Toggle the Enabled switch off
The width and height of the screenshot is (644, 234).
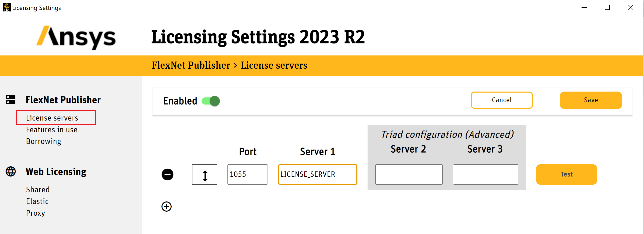211,101
